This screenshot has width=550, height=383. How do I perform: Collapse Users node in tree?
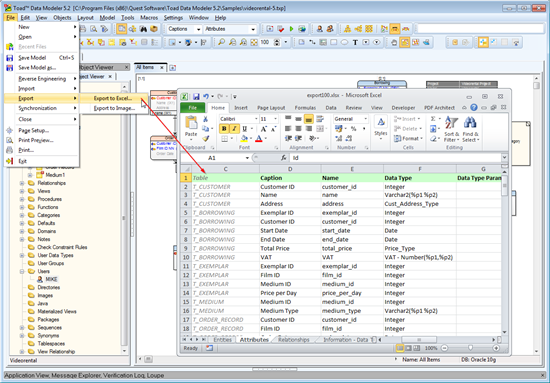tap(22, 271)
